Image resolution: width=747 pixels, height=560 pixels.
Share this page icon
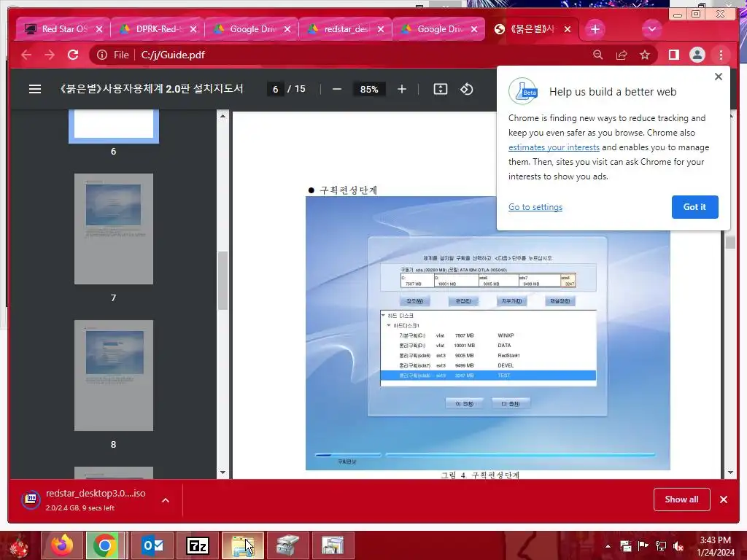point(622,55)
